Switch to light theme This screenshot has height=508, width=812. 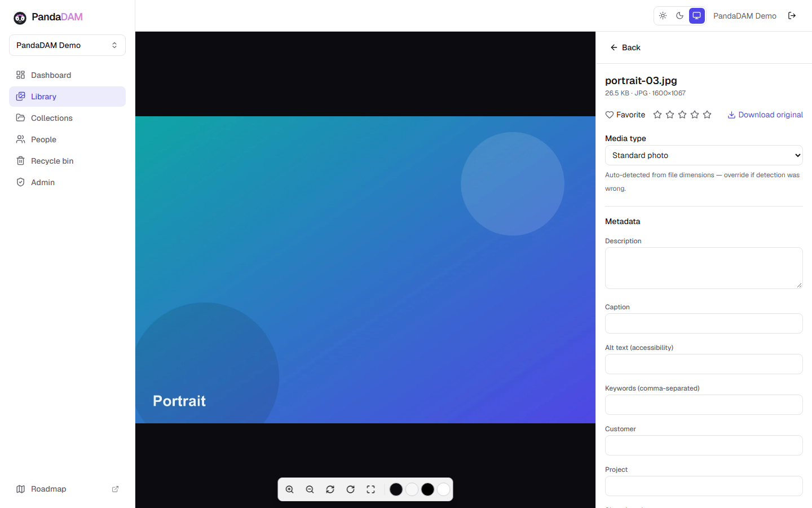tap(663, 16)
